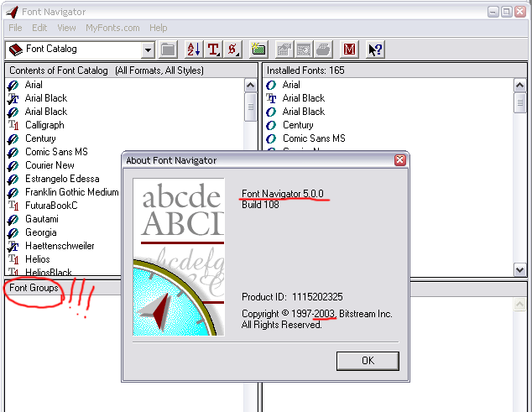
Task: Select Arial in the Font Catalog list
Action: point(34,85)
